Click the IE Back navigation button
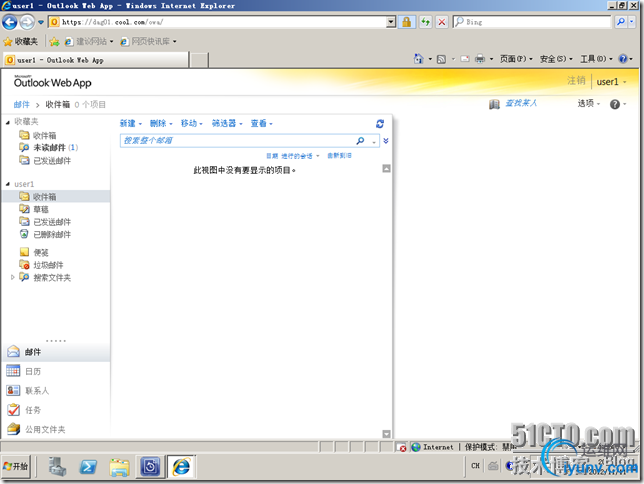The height and width of the screenshot is (484, 644). (x=10, y=22)
